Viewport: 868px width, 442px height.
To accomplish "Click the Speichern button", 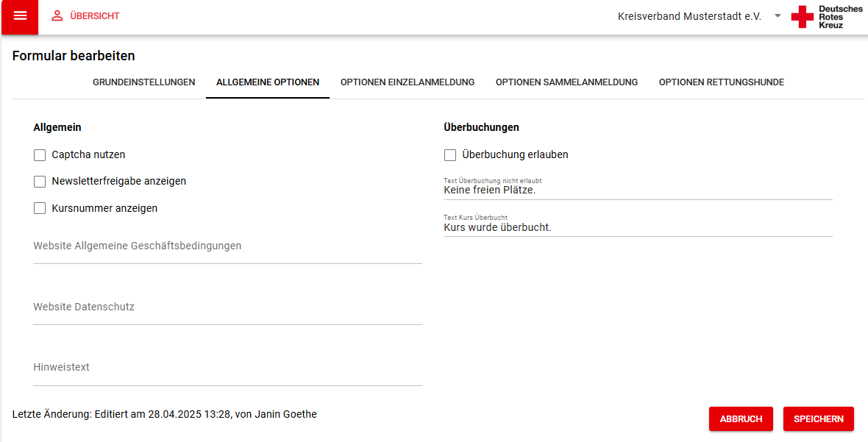I will (x=819, y=418).
